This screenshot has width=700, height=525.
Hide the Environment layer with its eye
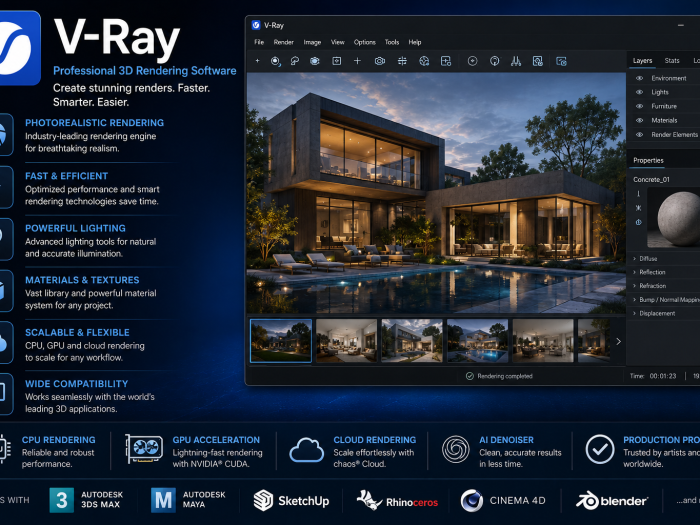[639, 78]
